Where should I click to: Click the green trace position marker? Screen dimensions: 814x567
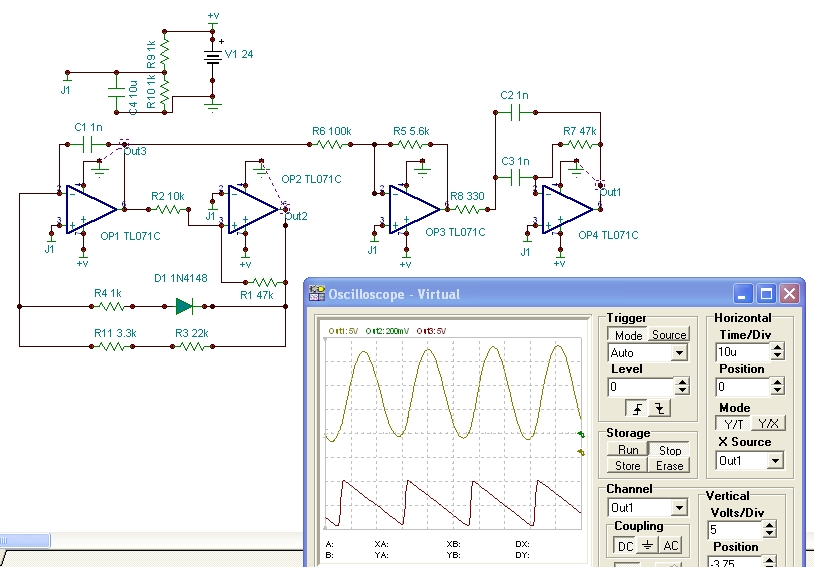tap(581, 435)
